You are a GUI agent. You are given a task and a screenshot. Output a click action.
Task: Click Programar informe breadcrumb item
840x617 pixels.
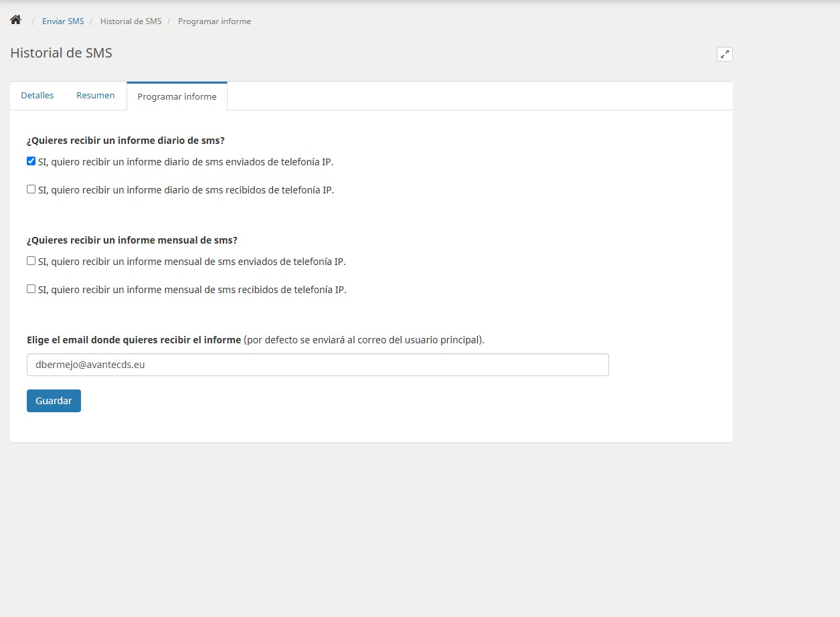tap(214, 21)
